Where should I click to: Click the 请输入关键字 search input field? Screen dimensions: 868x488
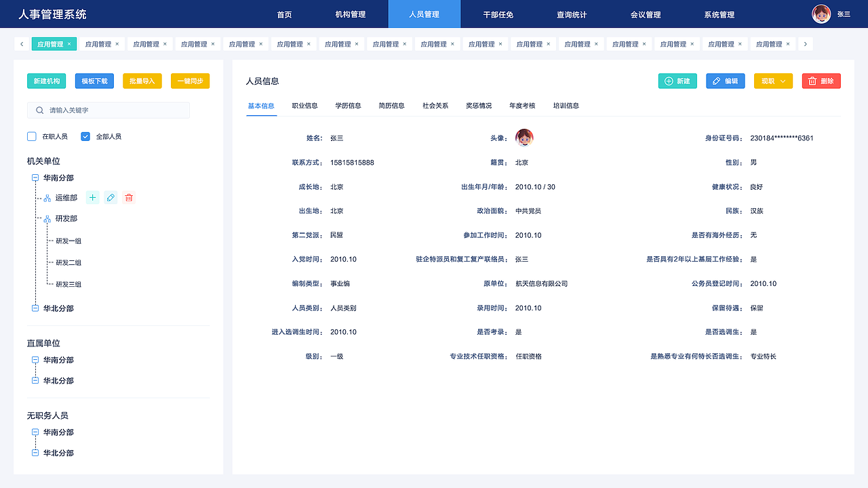pos(108,109)
